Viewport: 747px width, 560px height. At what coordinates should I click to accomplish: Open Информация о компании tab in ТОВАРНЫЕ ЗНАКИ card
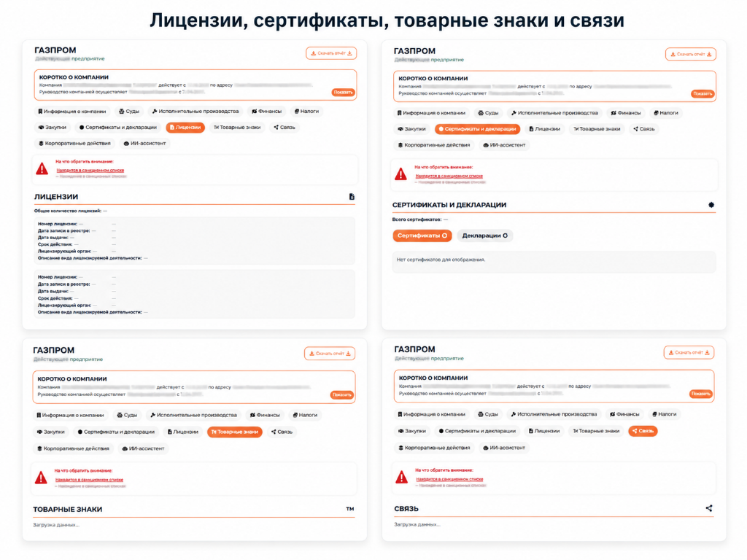click(70, 415)
